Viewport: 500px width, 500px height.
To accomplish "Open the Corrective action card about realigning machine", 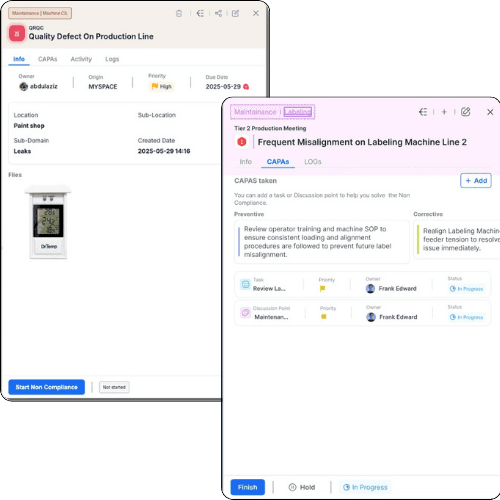I will click(x=457, y=239).
